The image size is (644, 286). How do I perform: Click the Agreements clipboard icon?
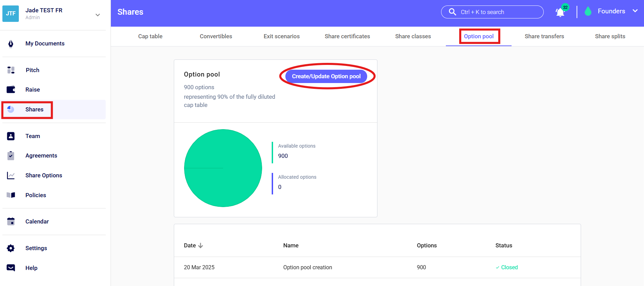tap(11, 156)
